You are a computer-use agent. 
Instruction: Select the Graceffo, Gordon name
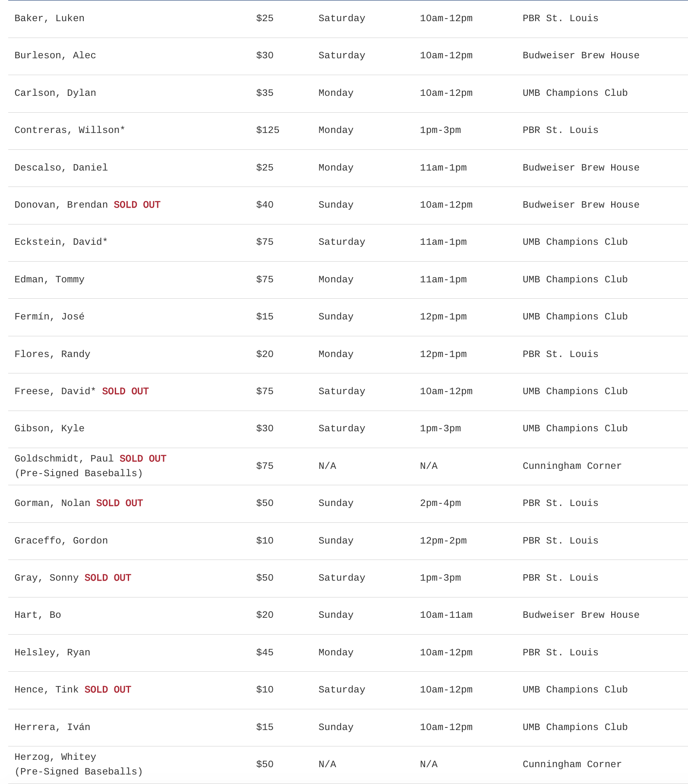61,541
